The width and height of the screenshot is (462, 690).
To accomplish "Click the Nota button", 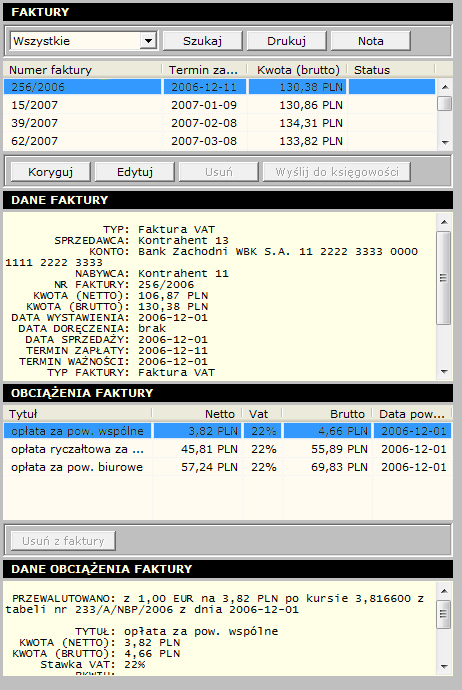I will pyautogui.click(x=370, y=41).
